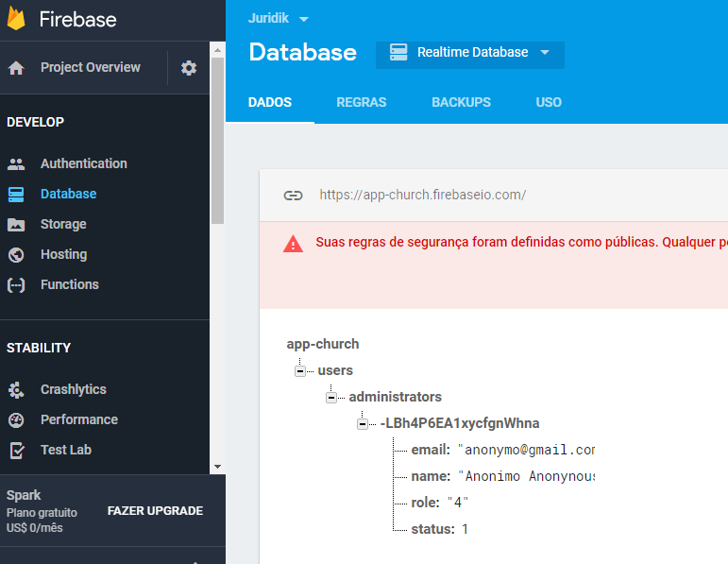This screenshot has width=728, height=564.
Task: Click the link icon beside database URL
Action: [x=293, y=196]
